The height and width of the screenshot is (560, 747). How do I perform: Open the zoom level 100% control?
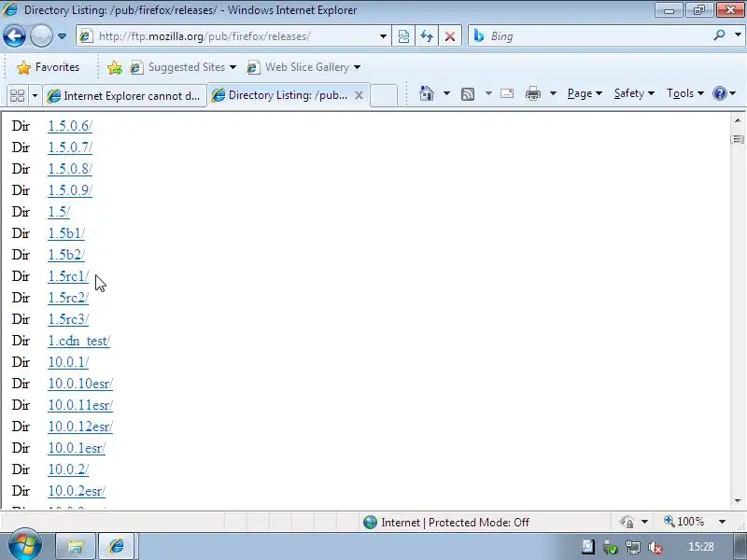tap(684, 522)
